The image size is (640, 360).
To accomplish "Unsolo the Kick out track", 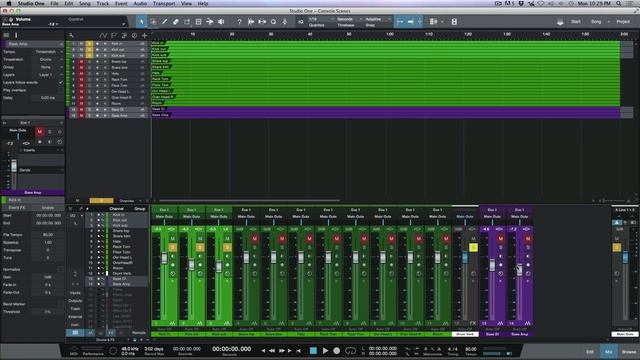I will [x=89, y=49].
